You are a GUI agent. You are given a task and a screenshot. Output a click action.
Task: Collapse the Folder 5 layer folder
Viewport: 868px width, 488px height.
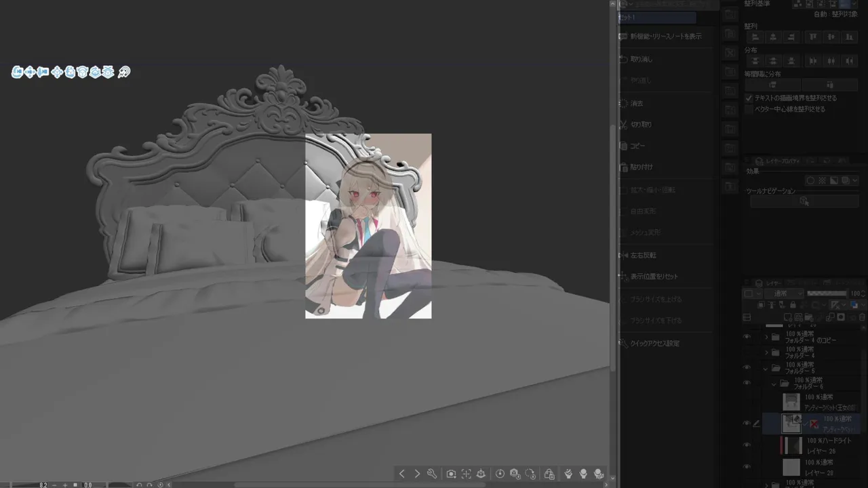(766, 368)
